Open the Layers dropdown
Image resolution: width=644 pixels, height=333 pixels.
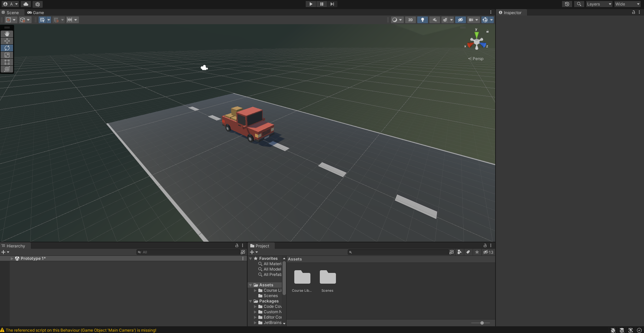pyautogui.click(x=599, y=4)
